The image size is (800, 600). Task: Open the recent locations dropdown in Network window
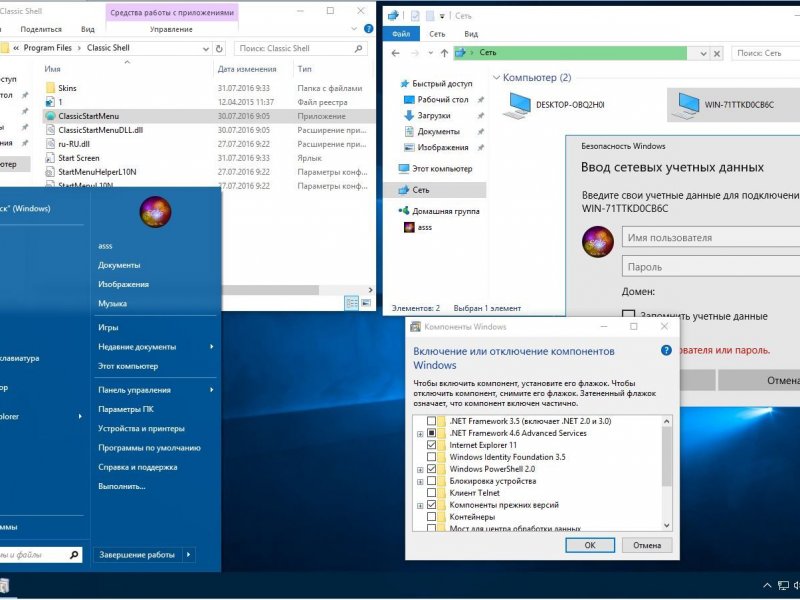tap(431, 53)
